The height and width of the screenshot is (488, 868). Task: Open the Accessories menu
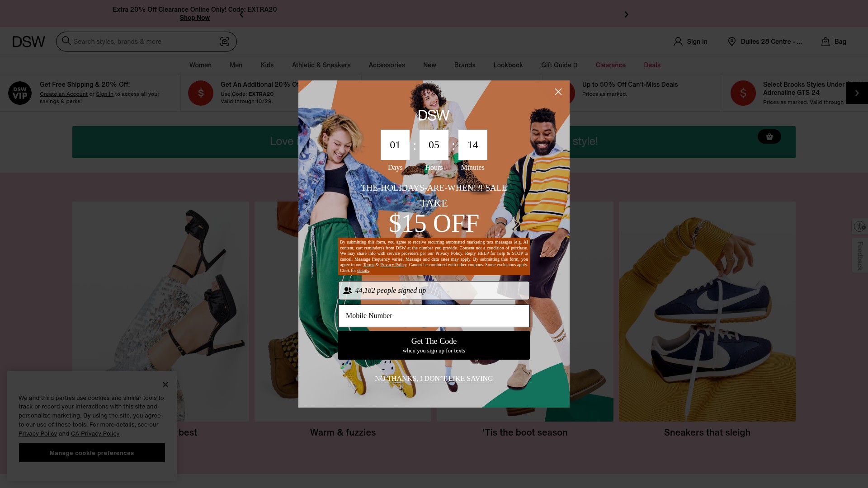[387, 65]
